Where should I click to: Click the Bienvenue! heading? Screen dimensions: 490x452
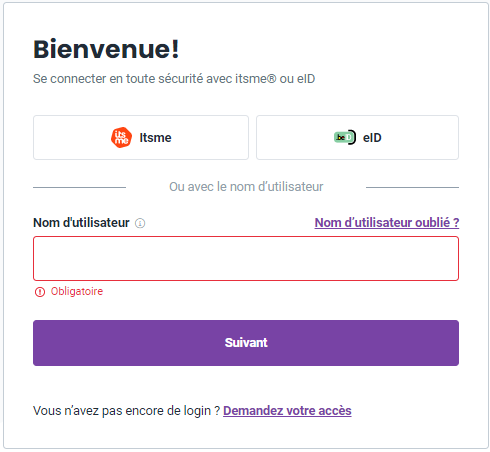point(106,49)
